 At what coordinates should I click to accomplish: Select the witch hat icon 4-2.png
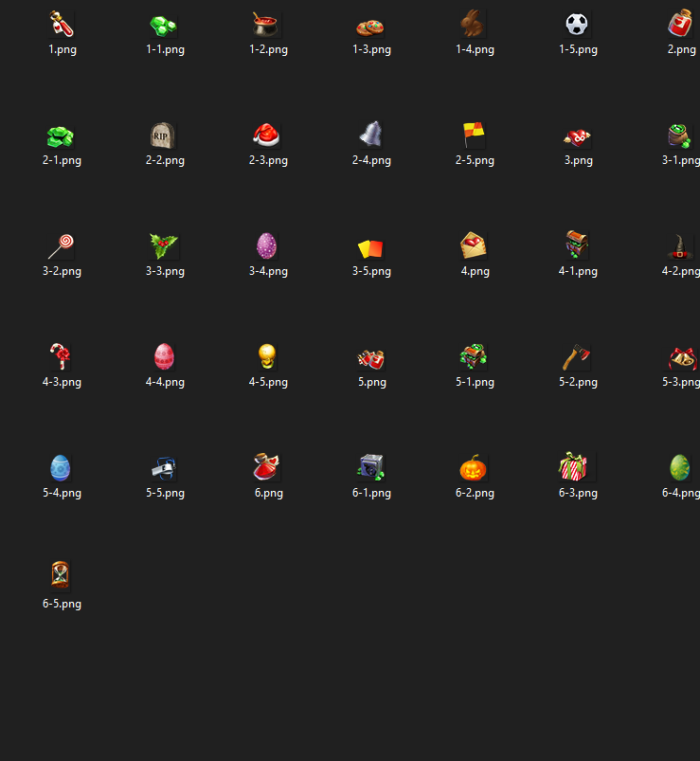click(x=679, y=246)
